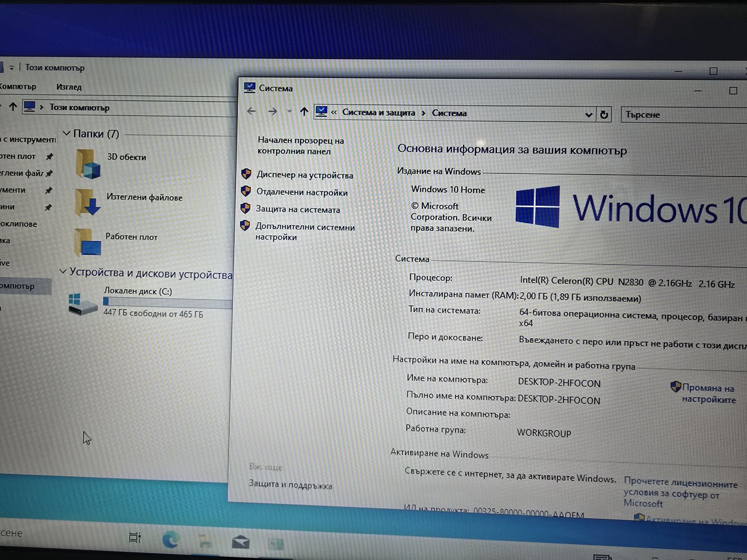Maximize the Система window

point(733,91)
